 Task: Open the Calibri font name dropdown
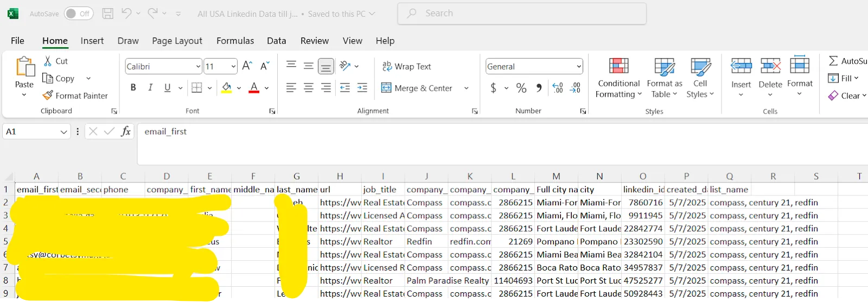(x=198, y=66)
